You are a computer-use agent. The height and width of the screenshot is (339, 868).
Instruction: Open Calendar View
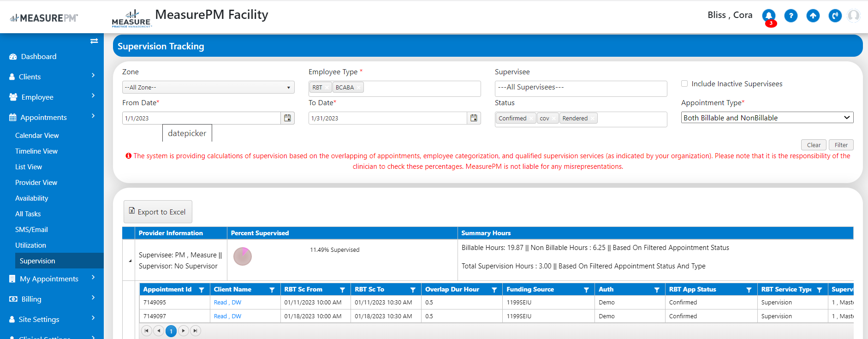(x=37, y=135)
